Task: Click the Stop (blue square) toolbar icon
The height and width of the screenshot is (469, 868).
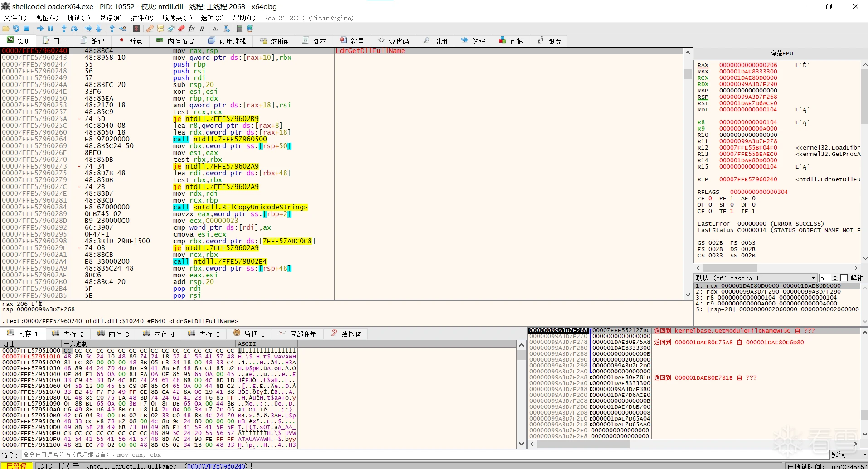Action: point(27,29)
